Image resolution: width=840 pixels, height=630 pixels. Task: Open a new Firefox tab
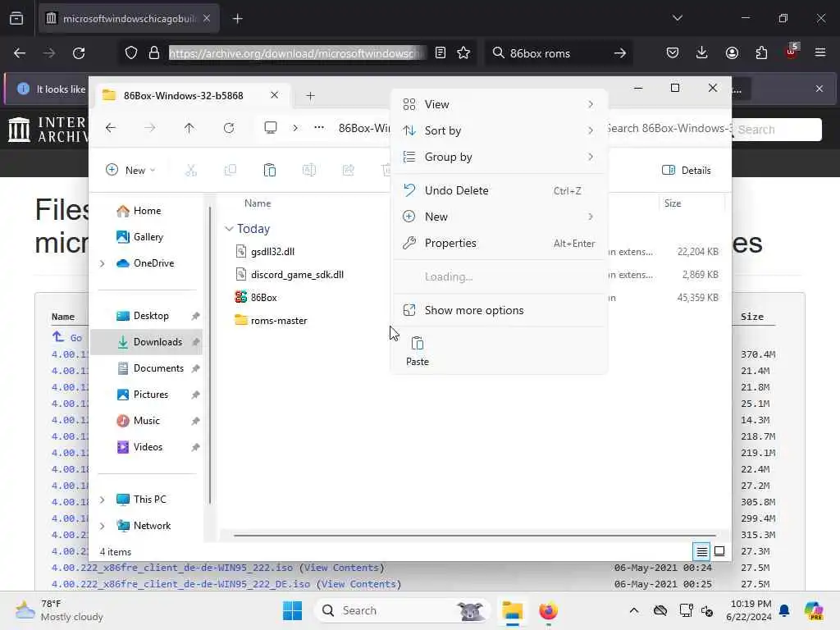(x=237, y=19)
